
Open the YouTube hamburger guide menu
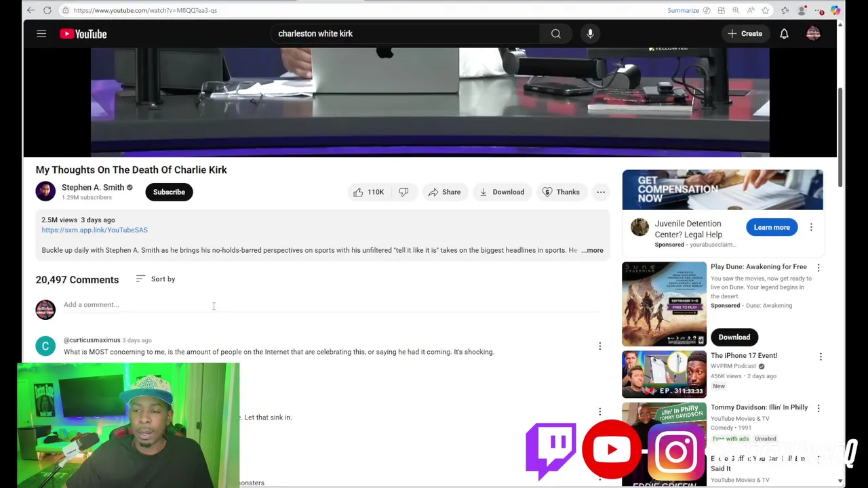pyautogui.click(x=41, y=33)
